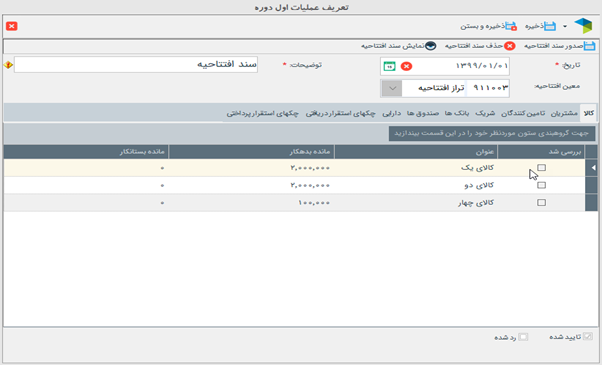Image resolution: width=602 pixels, height=365 pixels.
Task: Click the Save and Close (ذخیره و بستن) icon
Action: click(511, 26)
